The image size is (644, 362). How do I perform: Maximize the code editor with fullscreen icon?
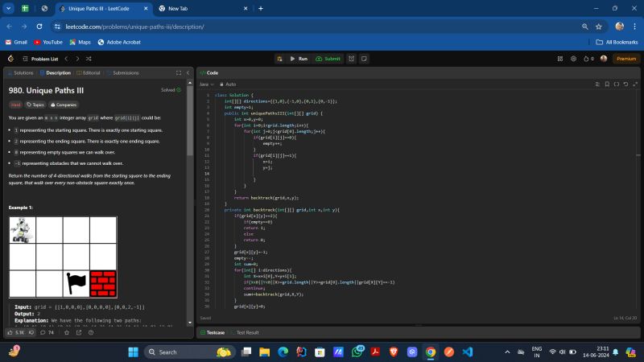tap(635, 84)
